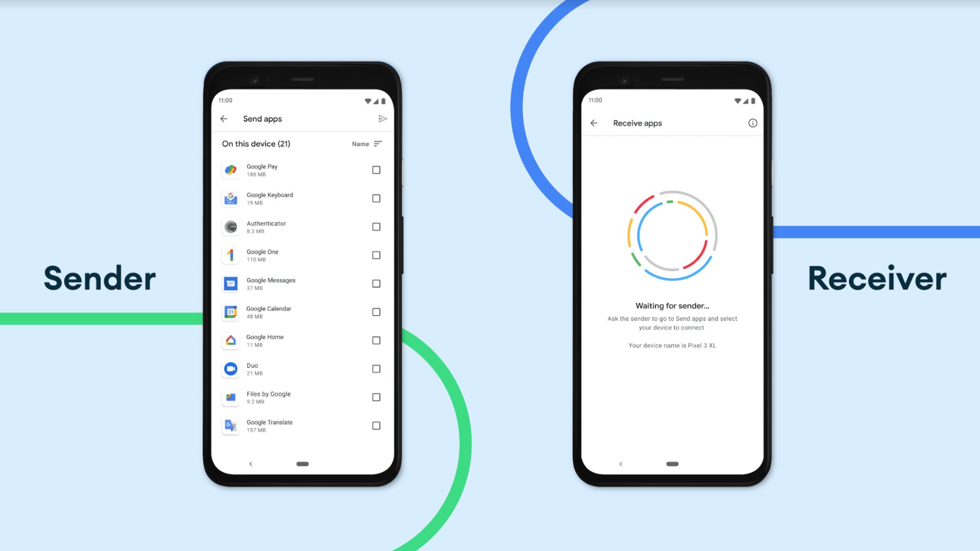This screenshot has height=551, width=980.
Task: Click the Duo app icon
Action: click(231, 368)
